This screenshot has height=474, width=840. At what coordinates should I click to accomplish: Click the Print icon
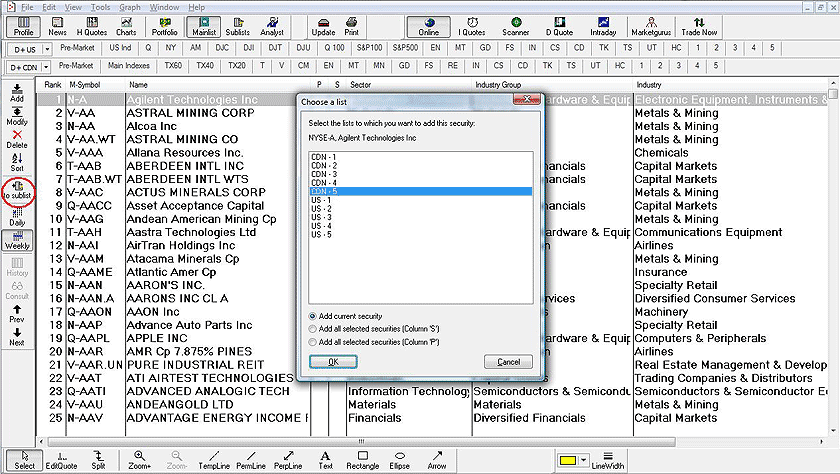tap(351, 26)
